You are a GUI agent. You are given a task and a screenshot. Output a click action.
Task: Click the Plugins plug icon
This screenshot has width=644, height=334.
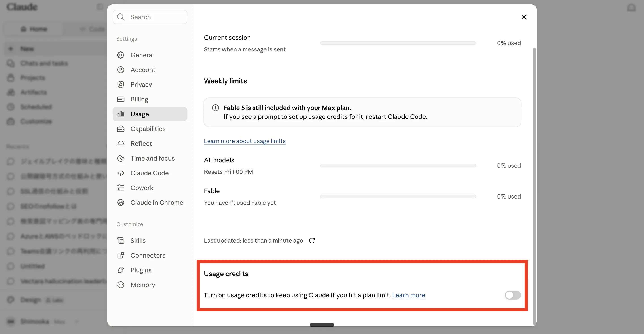click(121, 270)
